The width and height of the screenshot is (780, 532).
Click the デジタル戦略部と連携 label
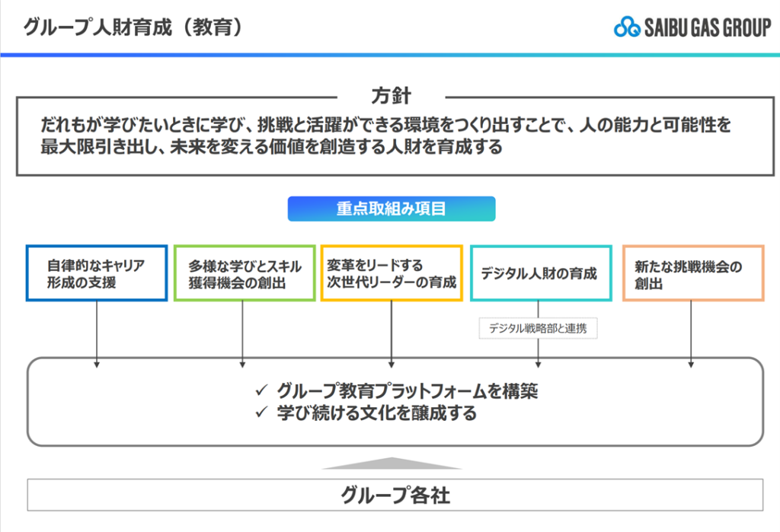[x=538, y=329]
